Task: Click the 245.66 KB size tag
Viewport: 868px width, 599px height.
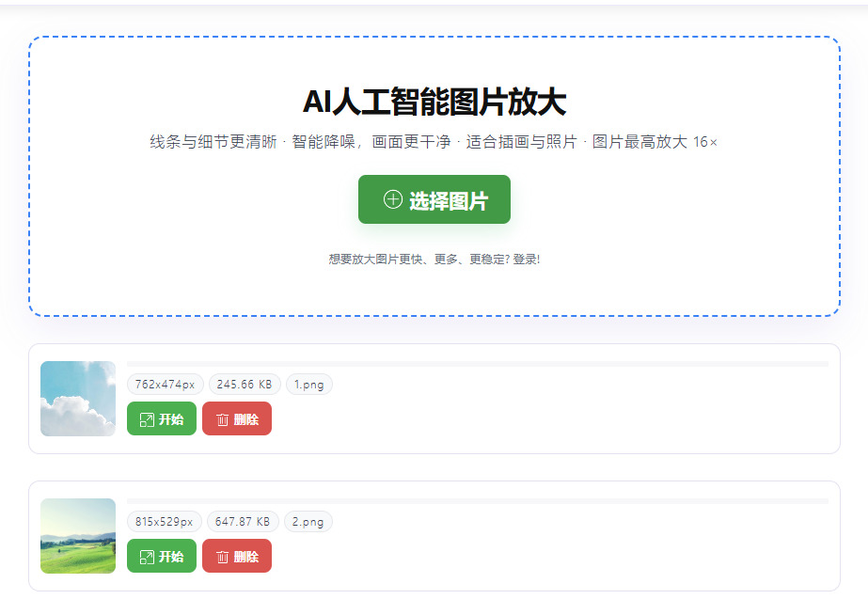Action: (245, 385)
